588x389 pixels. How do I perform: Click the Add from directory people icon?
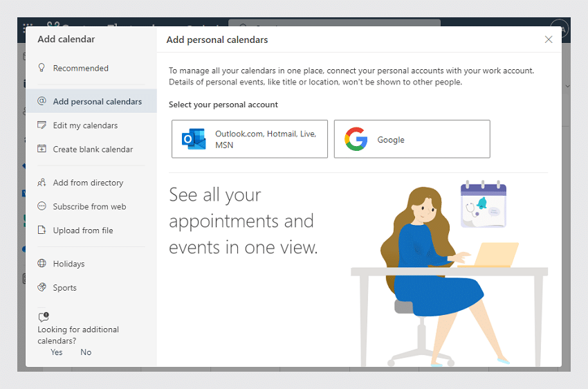pyautogui.click(x=42, y=182)
